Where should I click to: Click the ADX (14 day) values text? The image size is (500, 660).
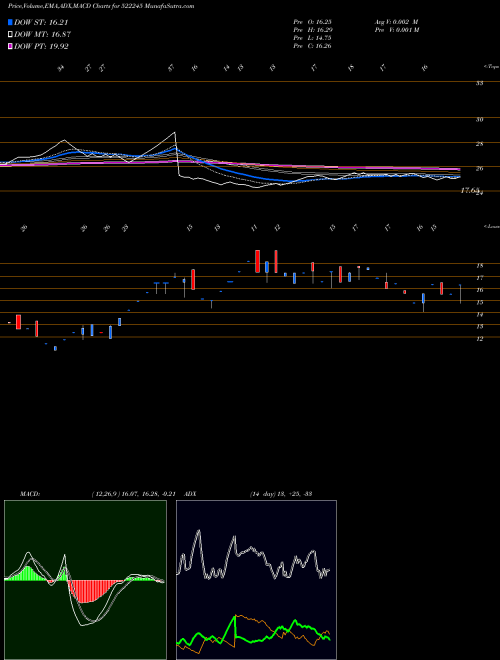280,493
